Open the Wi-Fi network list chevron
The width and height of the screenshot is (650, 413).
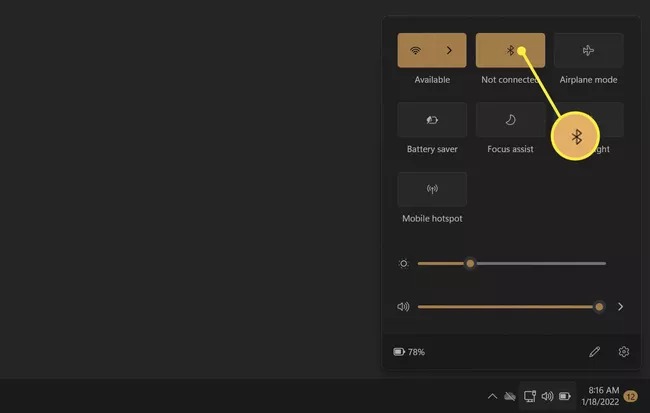tap(449, 50)
